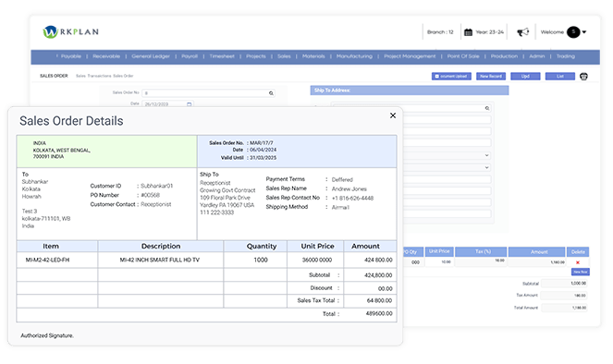Open the Payroll menu
Screen dimensions: 613x364
click(190, 56)
